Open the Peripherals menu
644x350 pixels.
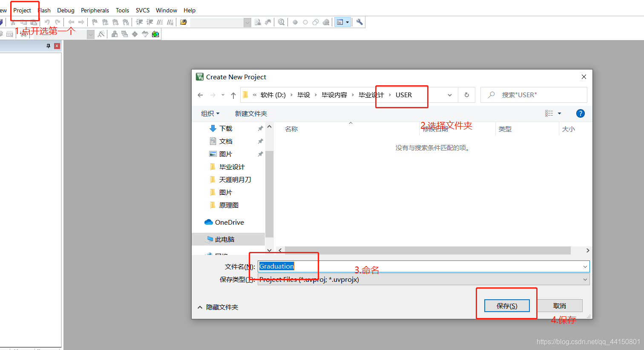(x=95, y=10)
